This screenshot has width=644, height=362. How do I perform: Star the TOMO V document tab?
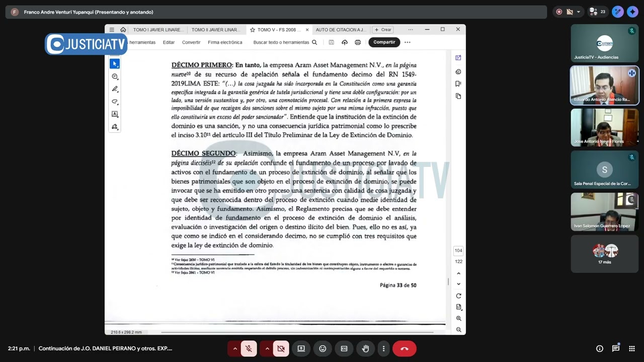coord(253,30)
